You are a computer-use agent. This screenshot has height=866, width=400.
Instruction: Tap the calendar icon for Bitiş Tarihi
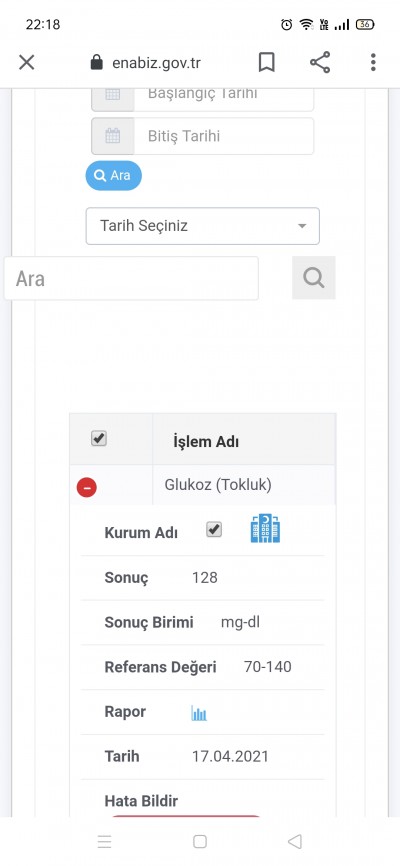[113, 136]
